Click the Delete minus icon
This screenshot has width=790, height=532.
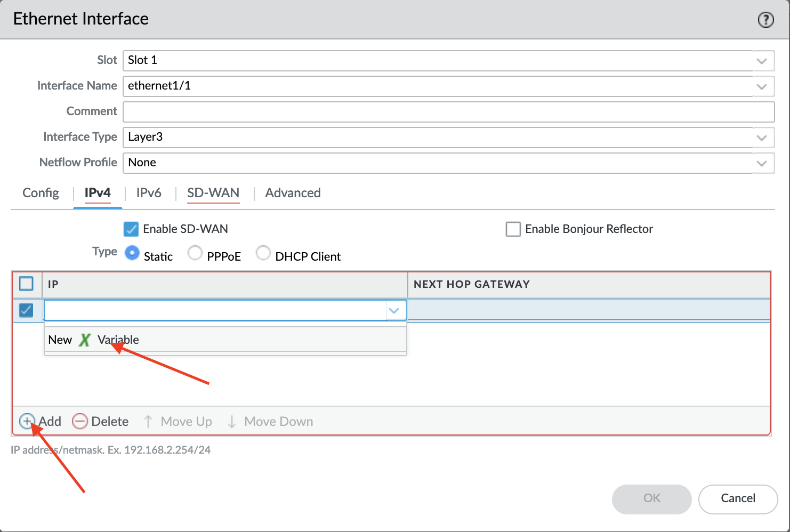pyautogui.click(x=79, y=421)
